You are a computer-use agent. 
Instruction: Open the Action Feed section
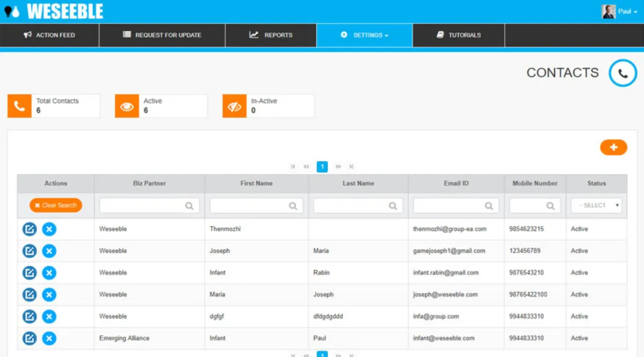(49, 35)
